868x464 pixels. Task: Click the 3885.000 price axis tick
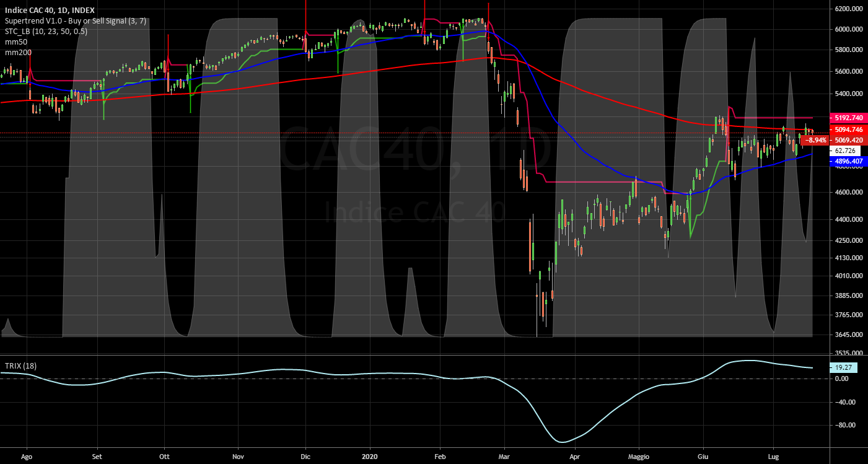tap(849, 295)
